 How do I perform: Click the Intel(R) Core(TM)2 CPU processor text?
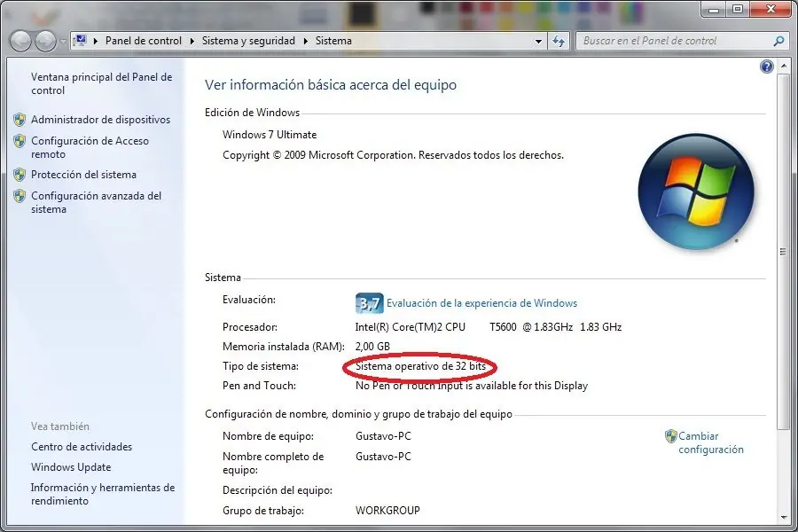point(411,327)
